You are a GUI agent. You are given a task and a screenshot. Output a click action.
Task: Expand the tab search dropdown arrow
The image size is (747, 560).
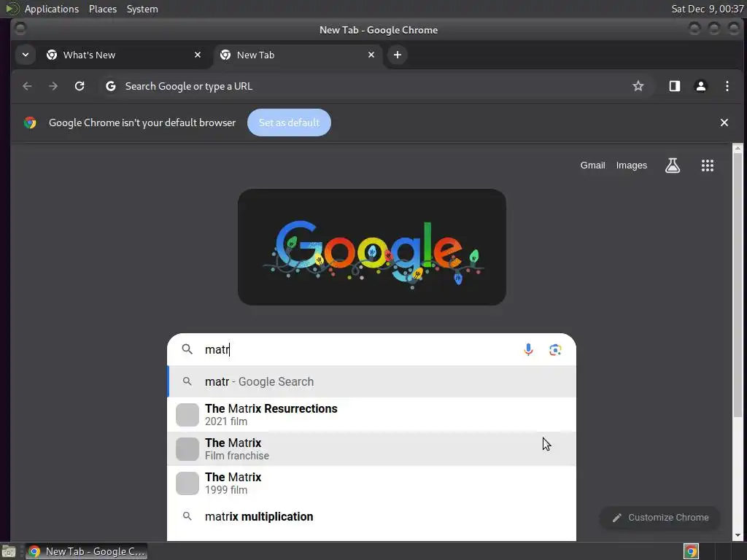[x=26, y=55]
